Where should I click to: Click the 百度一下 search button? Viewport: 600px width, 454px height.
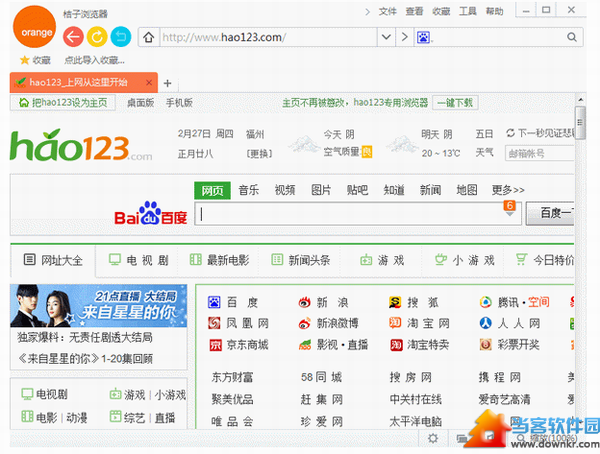tap(550, 213)
